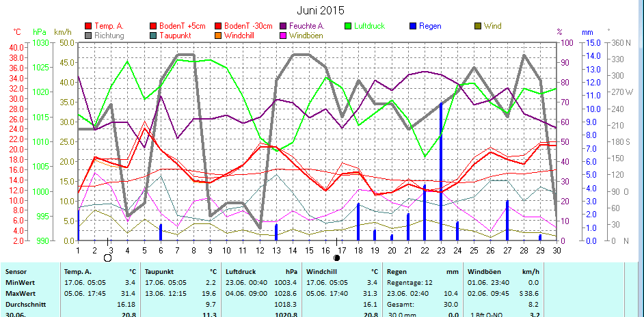Viewport: 644px width, 317px height.
Task: Click the new moon symbol below day 17
Action: [337, 258]
